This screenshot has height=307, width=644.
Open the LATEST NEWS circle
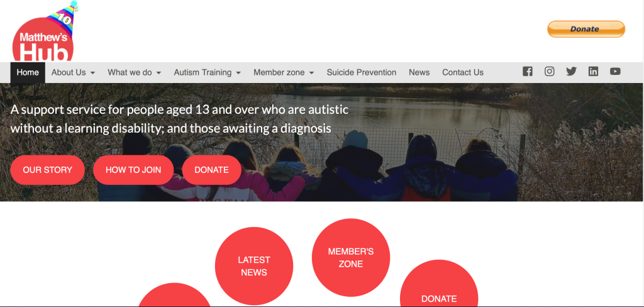point(254,266)
